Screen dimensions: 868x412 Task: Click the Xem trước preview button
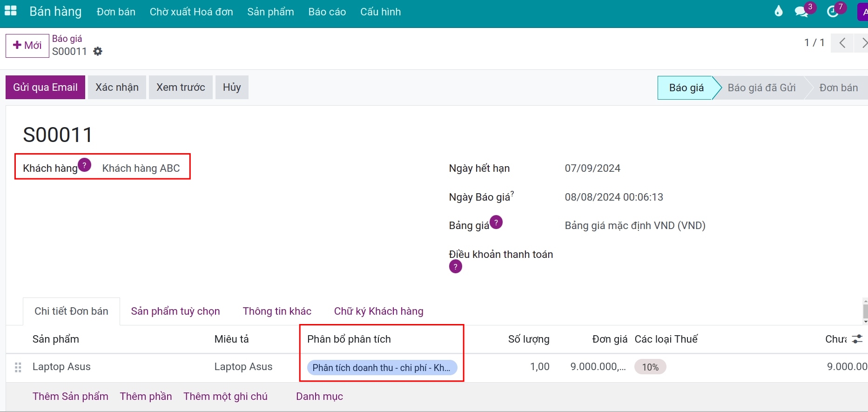click(181, 87)
